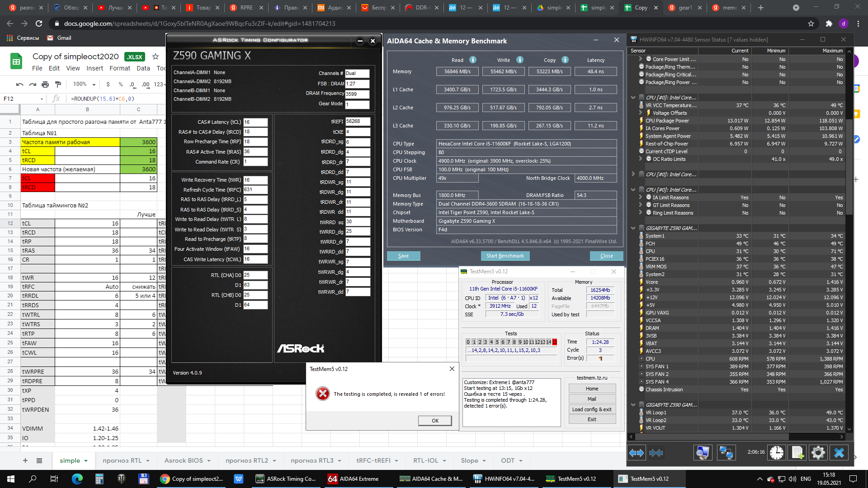Click the Start Benchmark button
Screen dimensions: 868x488
(x=505, y=256)
